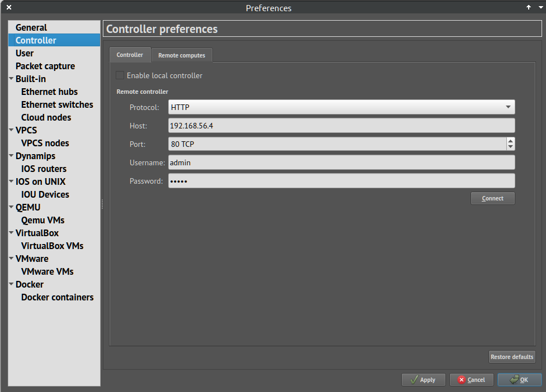Collapse the IOS on UNIX section
The width and height of the screenshot is (546, 392).
11,181
